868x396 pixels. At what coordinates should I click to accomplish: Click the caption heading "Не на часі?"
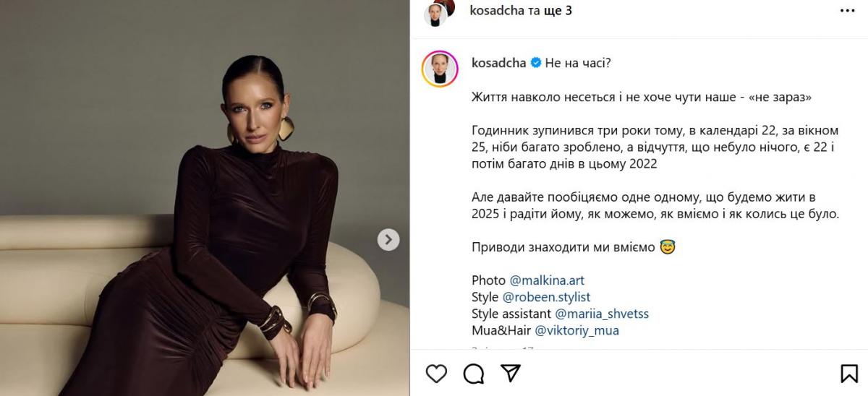point(578,63)
